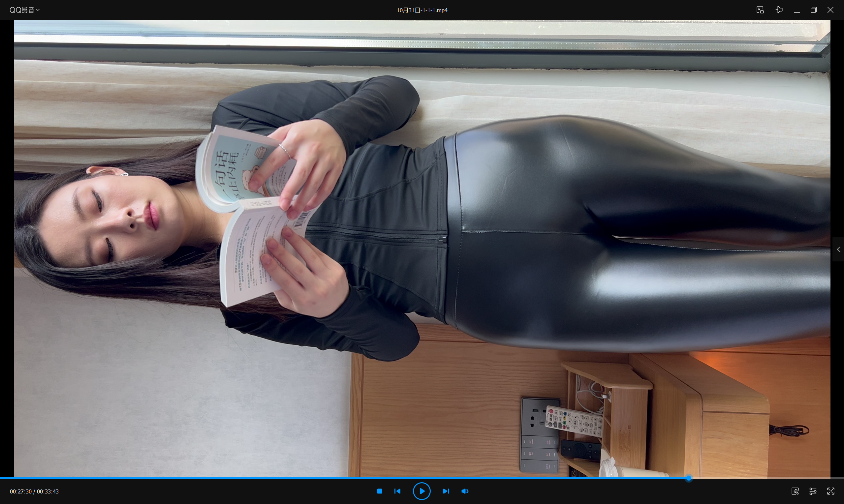Open the QQ影音 main menu dropdown
The image size is (844, 504).
(22, 10)
